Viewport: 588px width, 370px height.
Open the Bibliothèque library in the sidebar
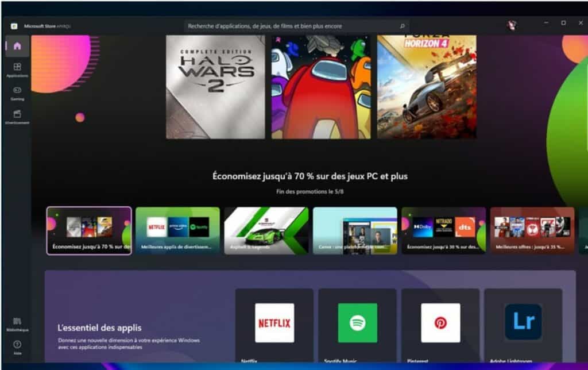click(x=17, y=324)
